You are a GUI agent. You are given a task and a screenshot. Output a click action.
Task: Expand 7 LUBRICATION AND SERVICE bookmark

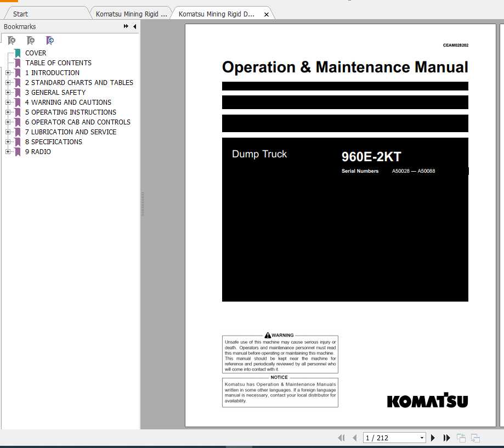point(8,132)
